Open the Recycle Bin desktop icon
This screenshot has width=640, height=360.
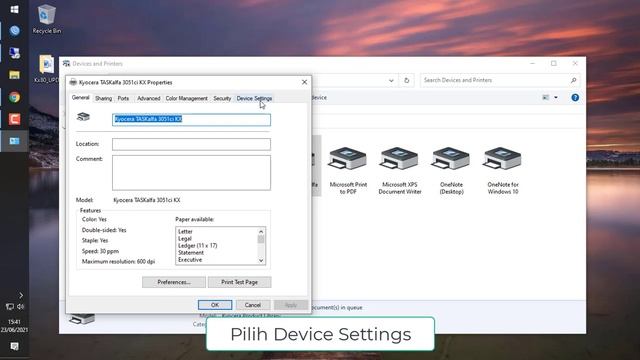47,20
